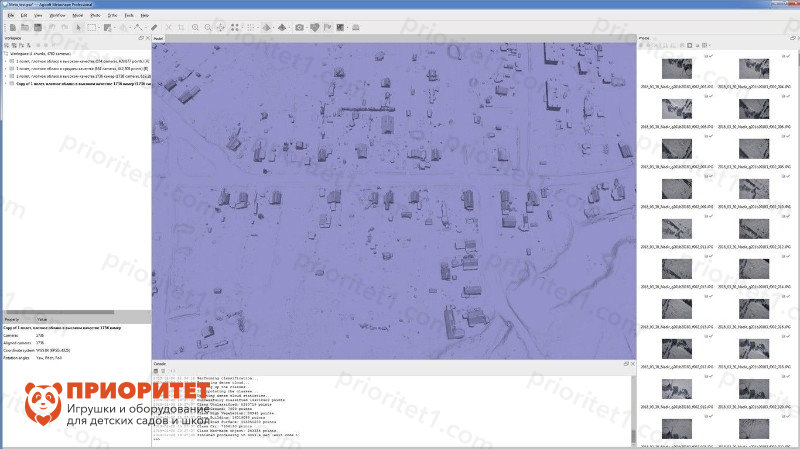Click the Open project folder icon

click(x=24, y=28)
